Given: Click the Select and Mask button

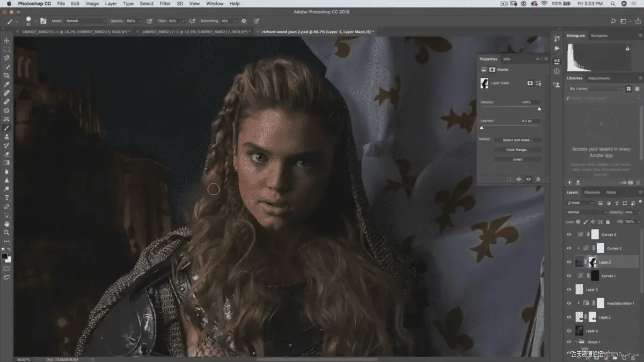Looking at the screenshot, I should point(517,140).
